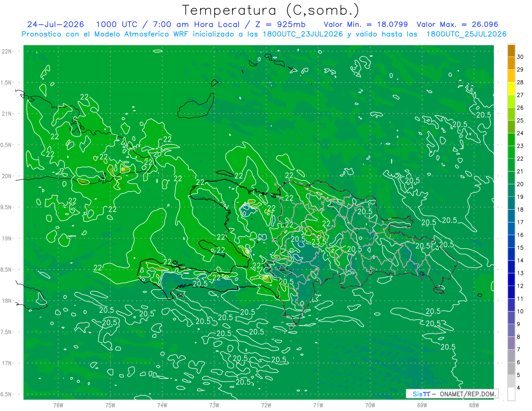
Task: Click "1800UTC_25JUL2026" valid-until time text
Action: (466, 34)
